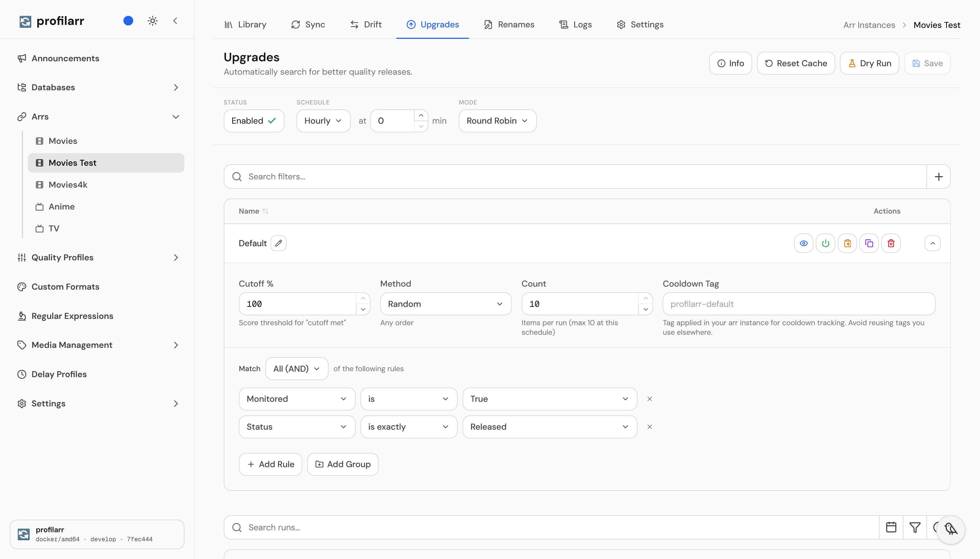Open the Monitored field dropdown
The height and width of the screenshot is (559, 980).
(x=297, y=399)
